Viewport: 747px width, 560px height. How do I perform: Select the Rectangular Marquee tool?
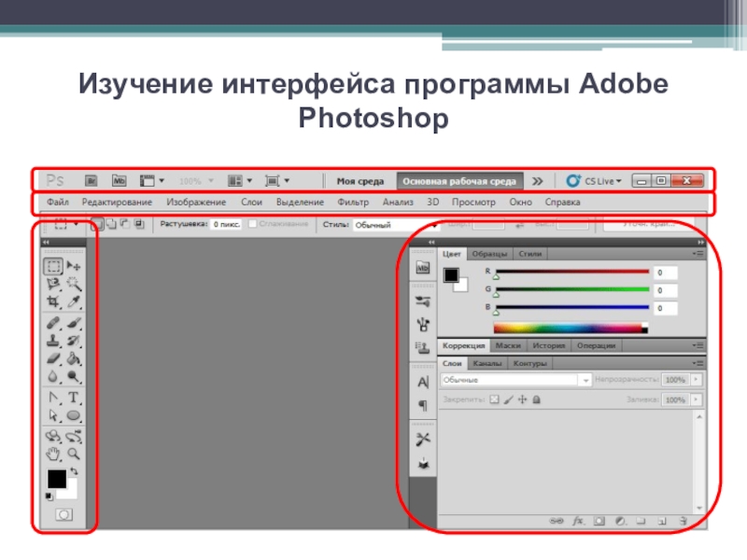tap(53, 266)
